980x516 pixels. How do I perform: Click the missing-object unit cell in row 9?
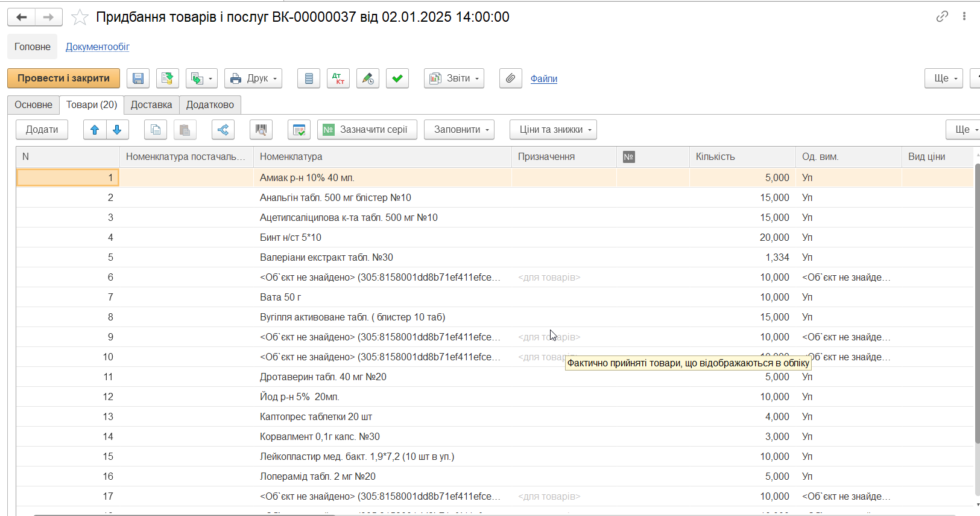tap(849, 337)
